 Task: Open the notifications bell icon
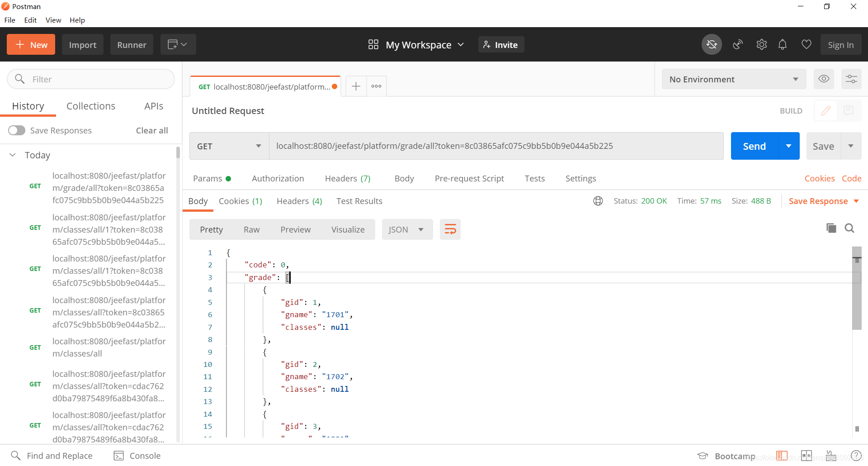tap(783, 44)
